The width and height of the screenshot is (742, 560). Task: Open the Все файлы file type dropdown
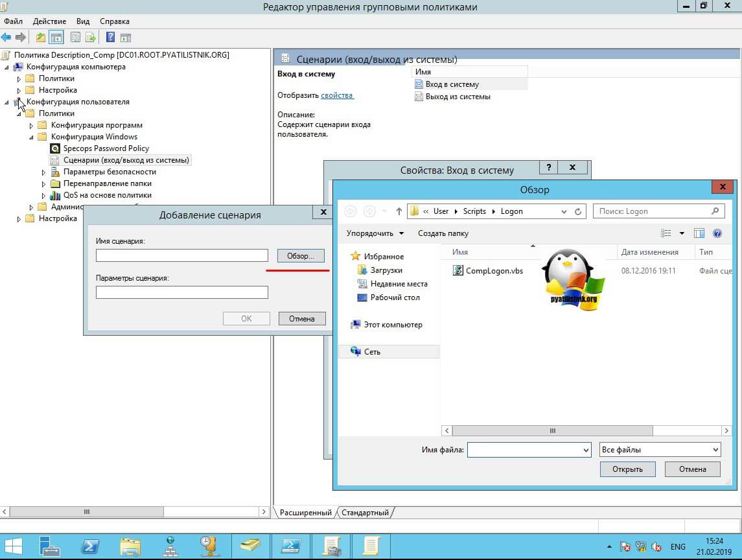click(x=660, y=450)
